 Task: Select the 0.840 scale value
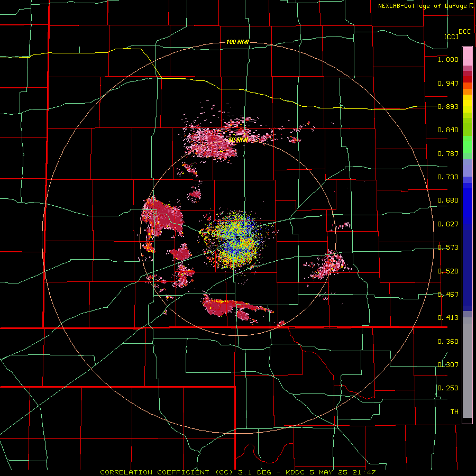(448, 130)
